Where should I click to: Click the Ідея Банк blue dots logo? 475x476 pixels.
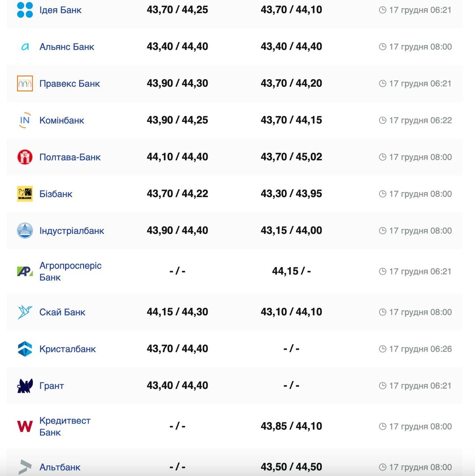coord(25,10)
